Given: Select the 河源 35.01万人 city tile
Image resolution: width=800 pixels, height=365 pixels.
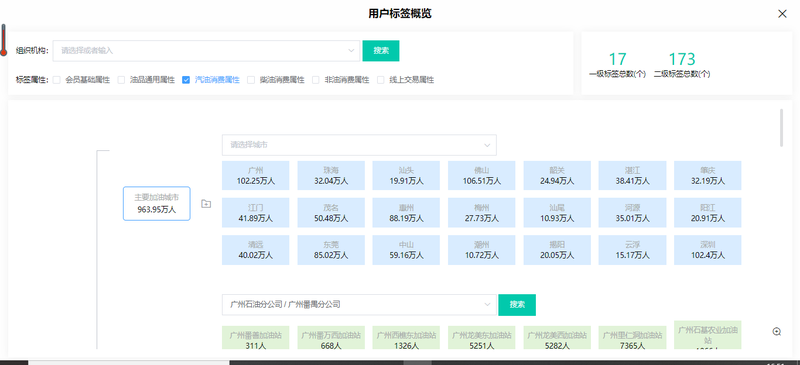Looking at the screenshot, I should click(633, 213).
